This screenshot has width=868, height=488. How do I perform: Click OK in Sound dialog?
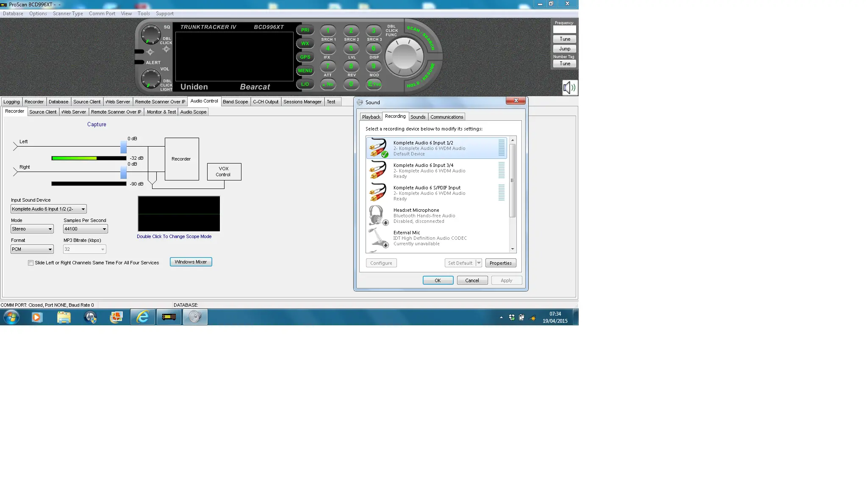point(438,280)
